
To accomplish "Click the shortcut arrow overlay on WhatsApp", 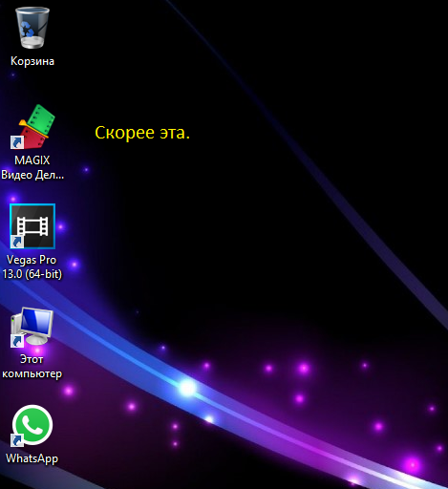I will (x=17, y=440).
